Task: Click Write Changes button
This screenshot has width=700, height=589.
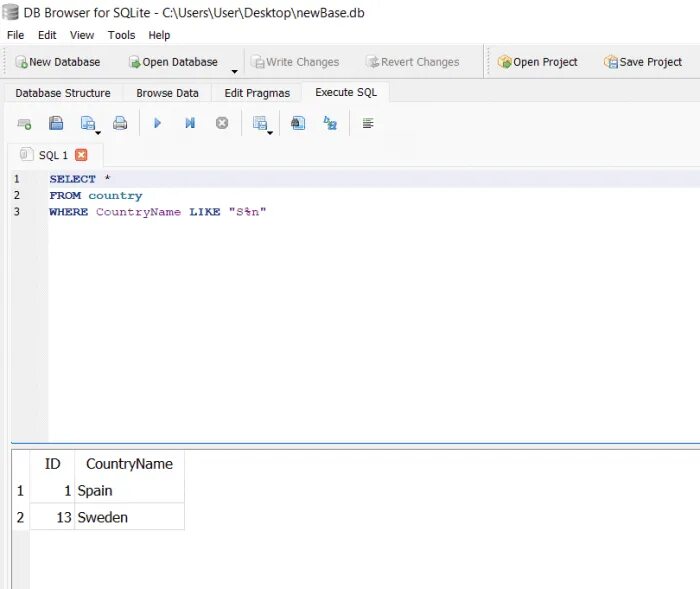Action: pos(295,62)
